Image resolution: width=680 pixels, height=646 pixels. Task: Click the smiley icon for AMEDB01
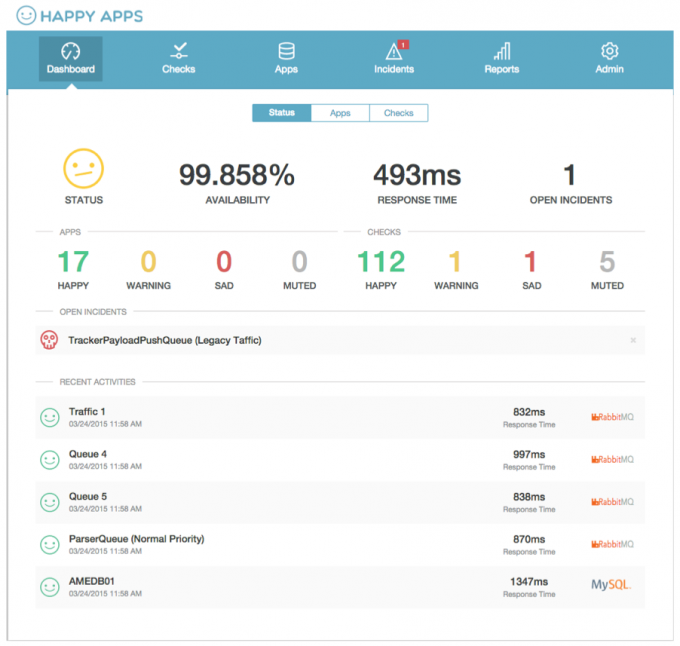(50, 587)
